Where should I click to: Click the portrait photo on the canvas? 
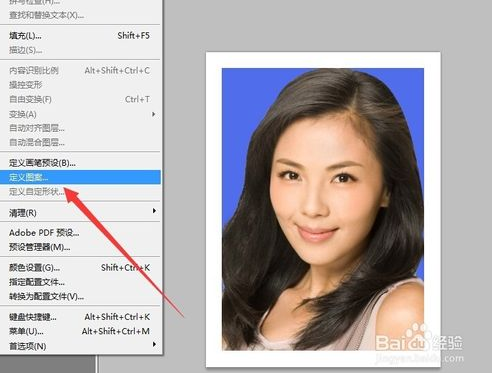323,209
